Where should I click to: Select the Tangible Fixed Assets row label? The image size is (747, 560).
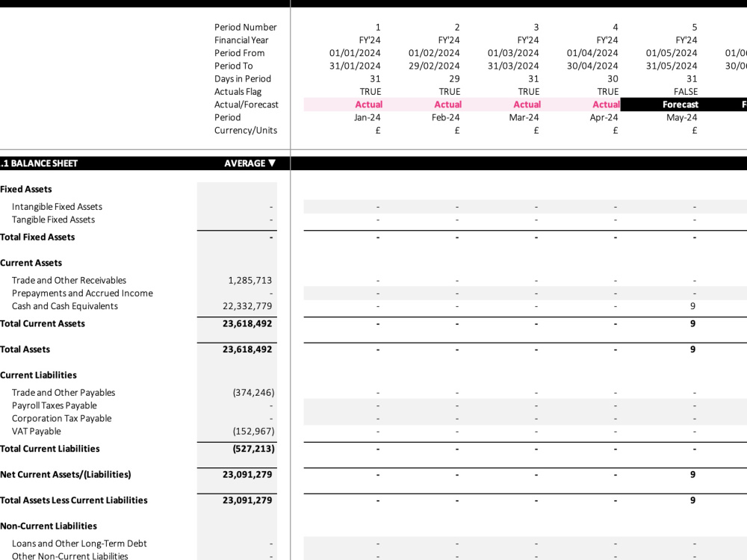point(53,220)
